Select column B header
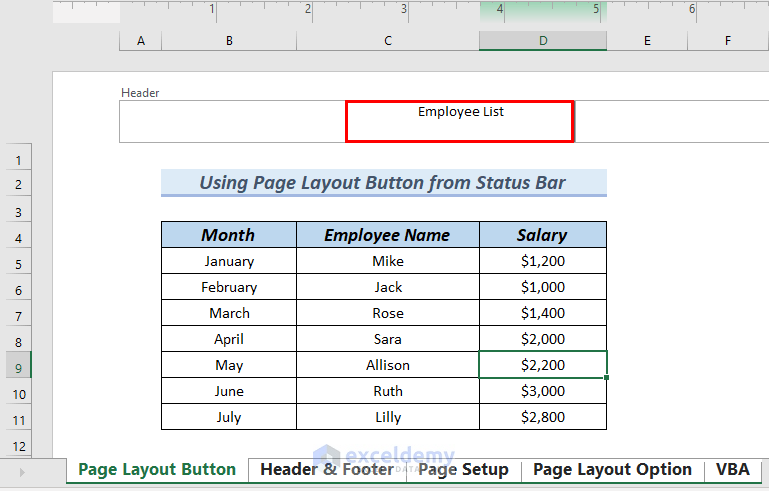Image resolution: width=769 pixels, height=491 pixels. pyautogui.click(x=229, y=41)
